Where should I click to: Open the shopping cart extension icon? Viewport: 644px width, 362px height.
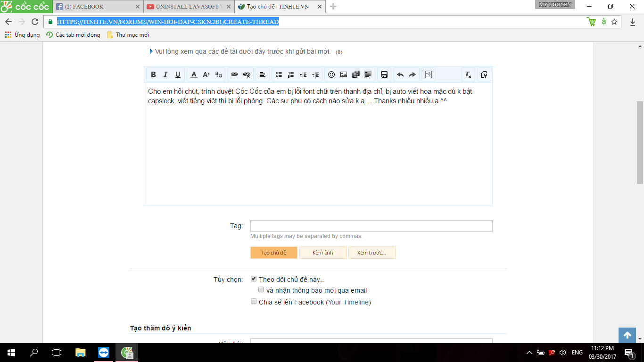[x=591, y=22]
